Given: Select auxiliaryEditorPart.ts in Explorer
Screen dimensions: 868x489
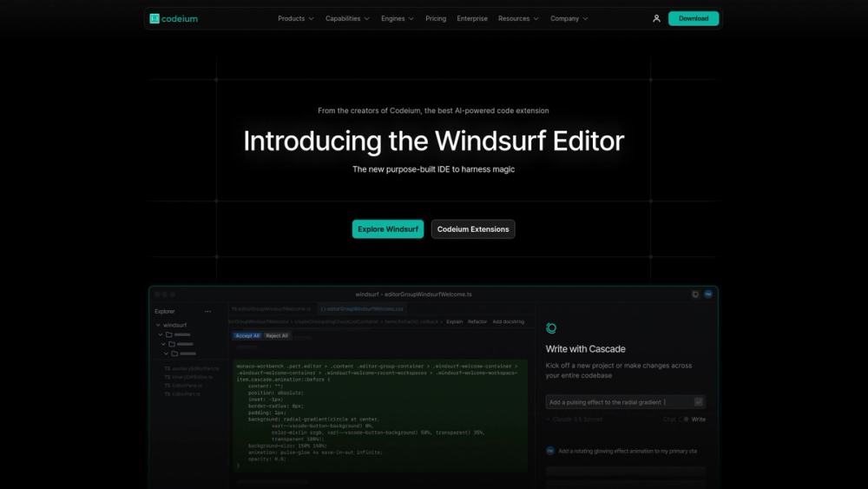Looking at the screenshot, I should click(192, 368).
